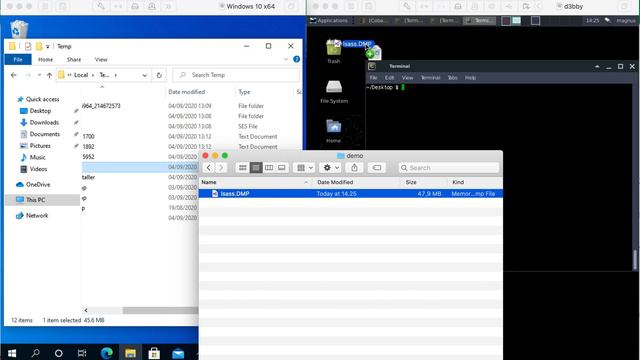Open the View ribbon tab in Explorer

click(x=101, y=60)
